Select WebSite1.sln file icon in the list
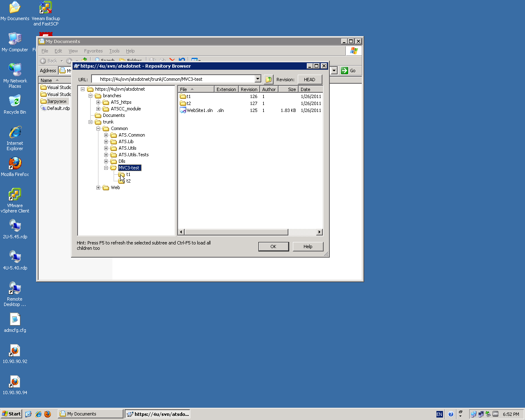Screen dimensions: 525x420 pos(183,110)
